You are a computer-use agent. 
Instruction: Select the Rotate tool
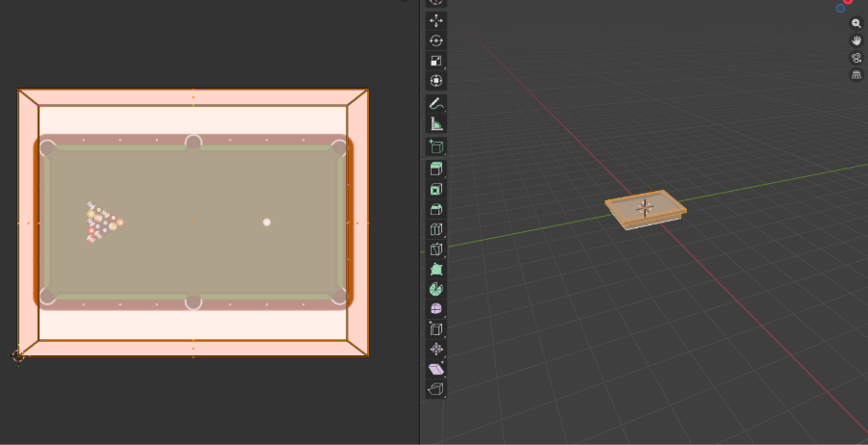(x=436, y=40)
